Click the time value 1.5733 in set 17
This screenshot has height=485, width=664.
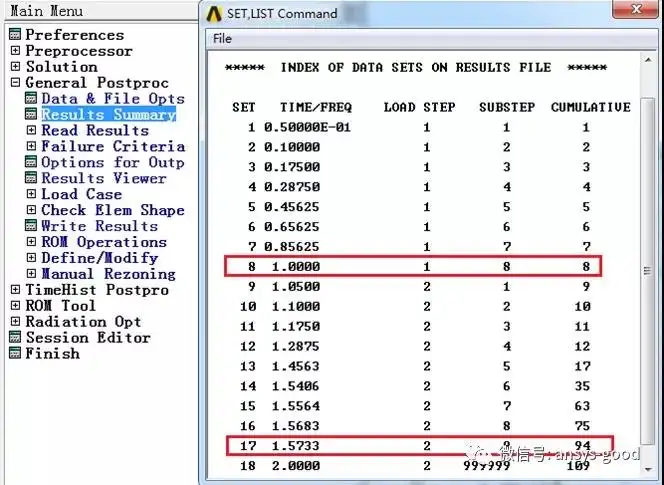pos(296,446)
